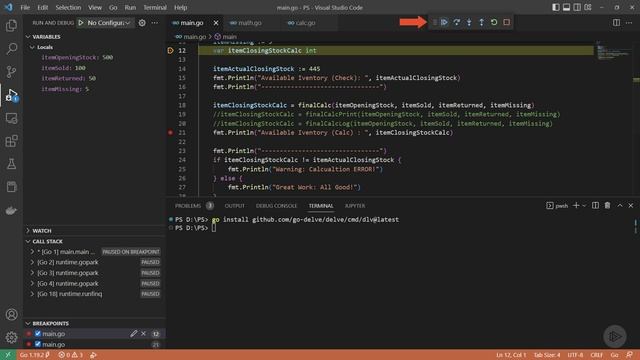Toggle panel layout icon in title bar
The image size is (640, 360).
567,7
